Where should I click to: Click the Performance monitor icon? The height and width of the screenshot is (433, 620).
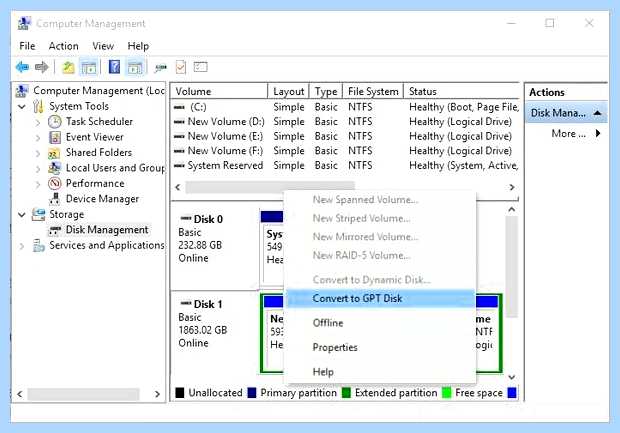tap(55, 183)
